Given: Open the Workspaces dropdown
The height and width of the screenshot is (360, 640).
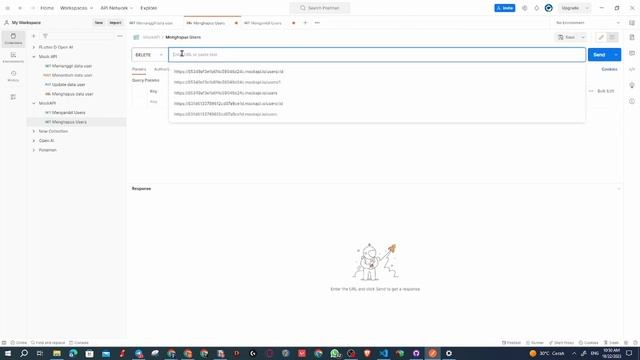Looking at the screenshot, I should [x=76, y=8].
